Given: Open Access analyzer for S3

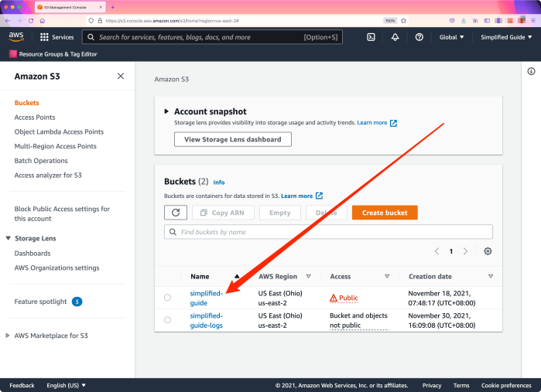Looking at the screenshot, I should pyautogui.click(x=48, y=176).
